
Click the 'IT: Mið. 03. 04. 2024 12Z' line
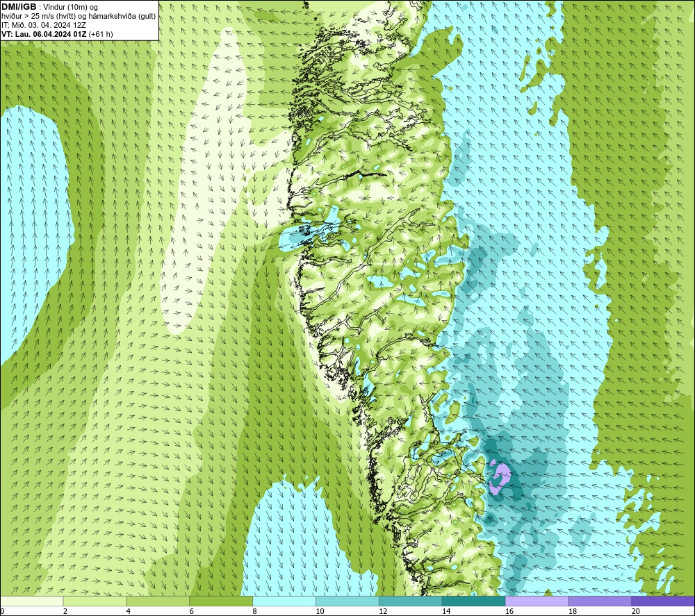(x=43, y=25)
